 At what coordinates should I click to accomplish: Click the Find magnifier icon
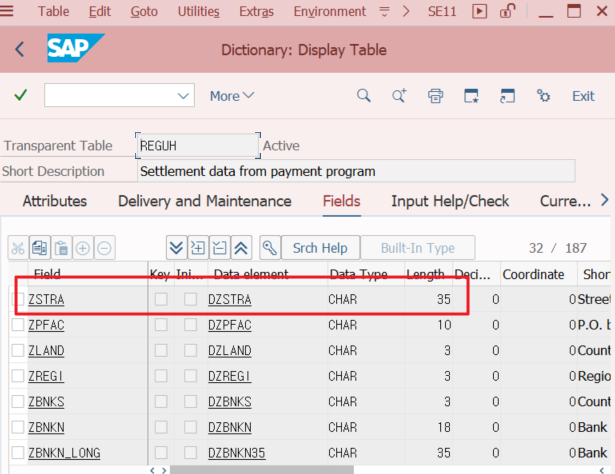tap(364, 95)
